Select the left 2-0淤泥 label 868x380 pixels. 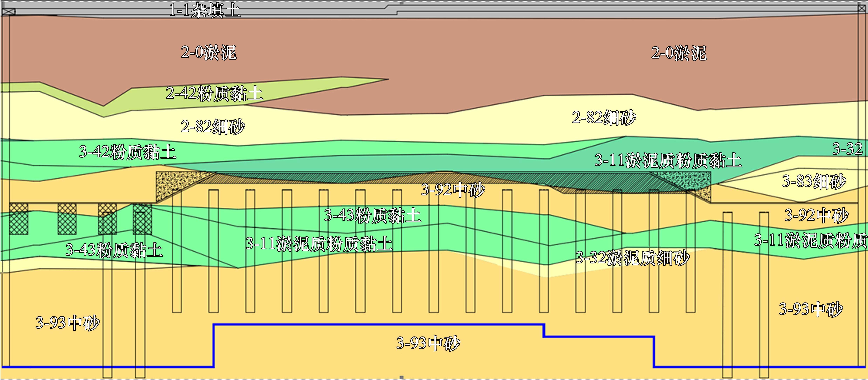coord(209,53)
